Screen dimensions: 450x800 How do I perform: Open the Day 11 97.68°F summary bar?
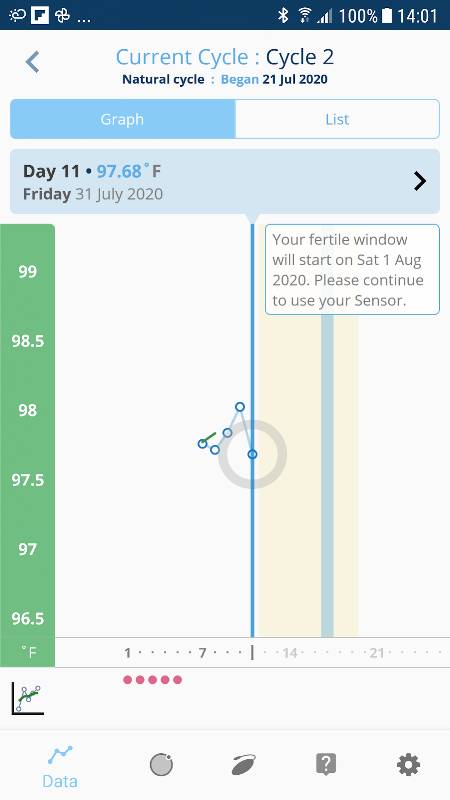click(225, 182)
